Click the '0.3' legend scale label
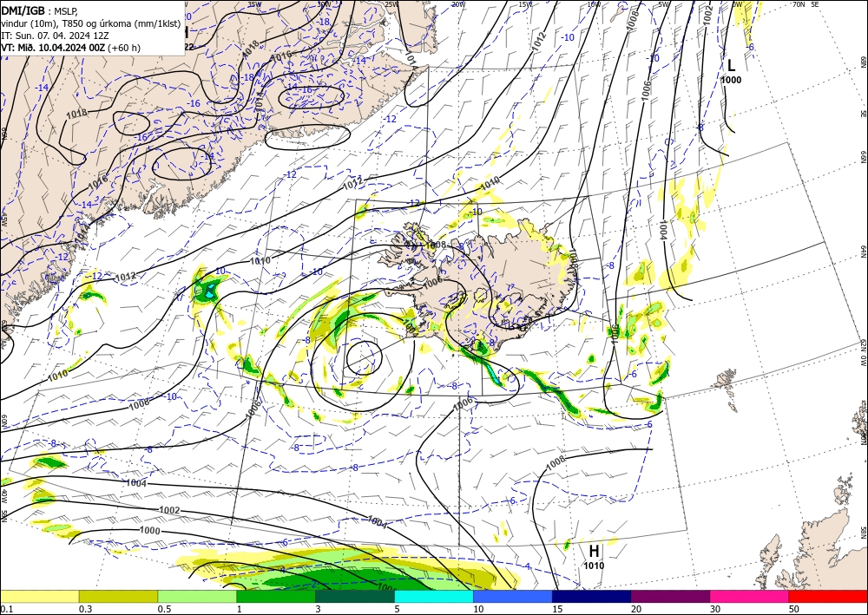 point(85,609)
